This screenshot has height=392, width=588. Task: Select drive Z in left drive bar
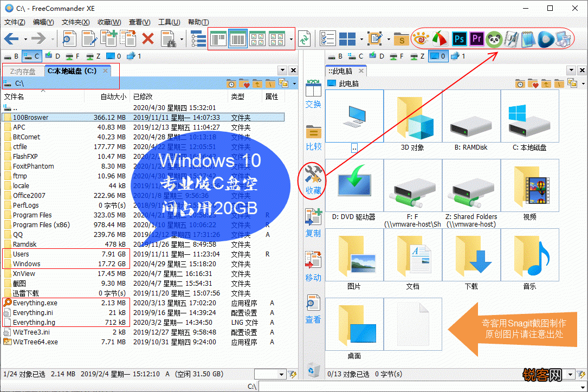(x=93, y=56)
